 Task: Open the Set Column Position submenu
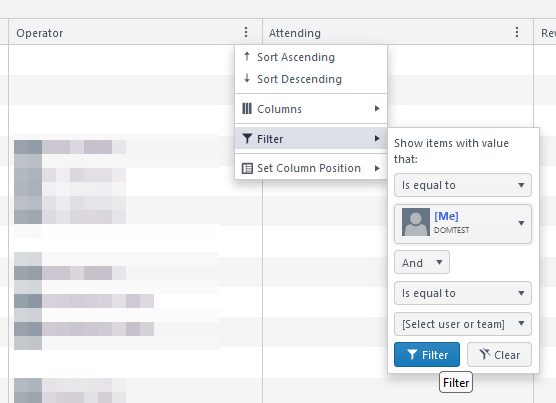(x=311, y=168)
